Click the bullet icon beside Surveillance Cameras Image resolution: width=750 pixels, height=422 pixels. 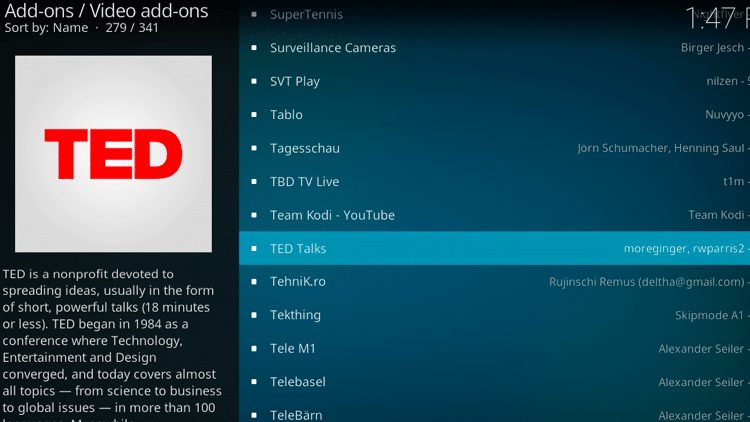tap(254, 48)
